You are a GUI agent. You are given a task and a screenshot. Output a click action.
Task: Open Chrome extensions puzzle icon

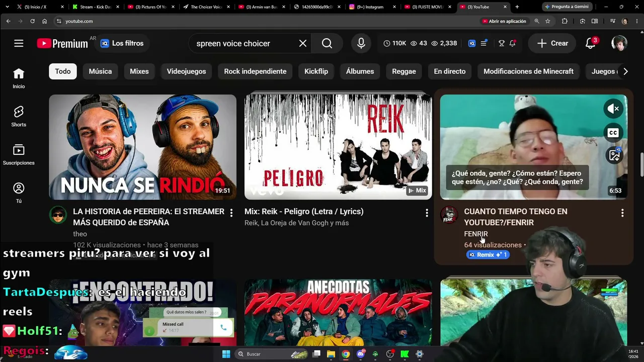pos(565,21)
